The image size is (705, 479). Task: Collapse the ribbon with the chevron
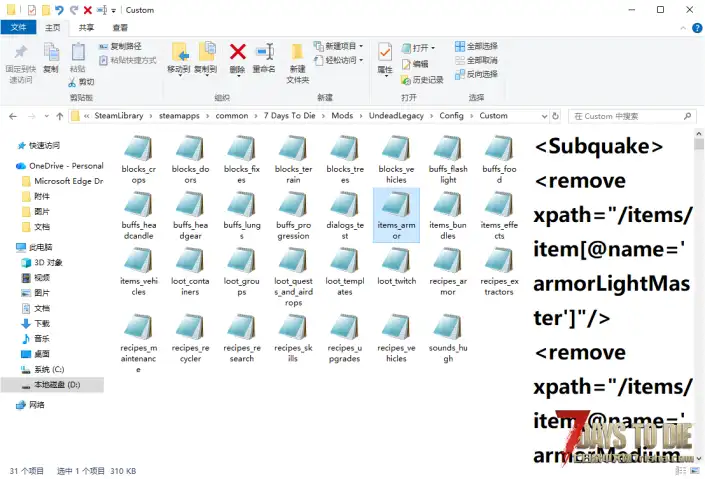[x=683, y=28]
